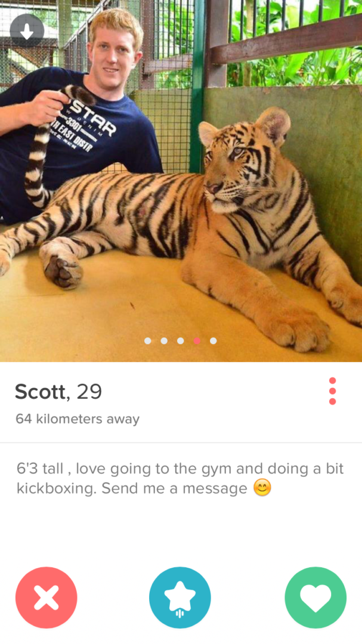Tap the 64 kilometers away text
The image size is (362, 644).
pos(78,419)
